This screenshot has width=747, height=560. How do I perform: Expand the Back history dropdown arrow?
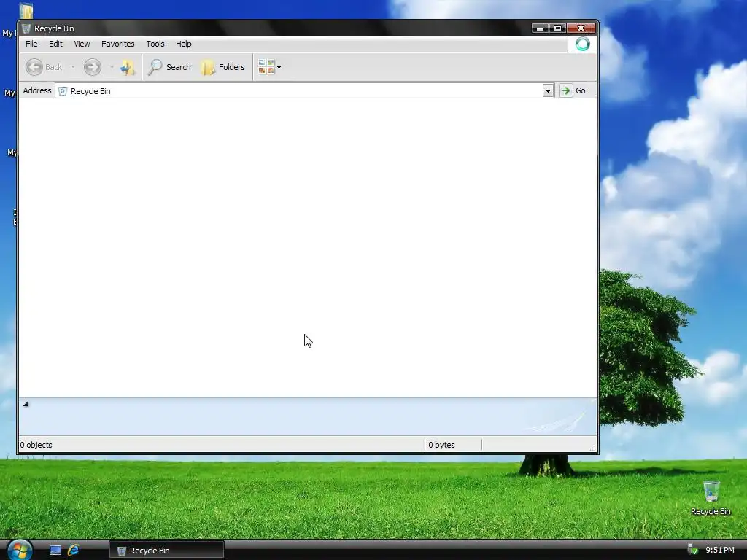coord(73,67)
